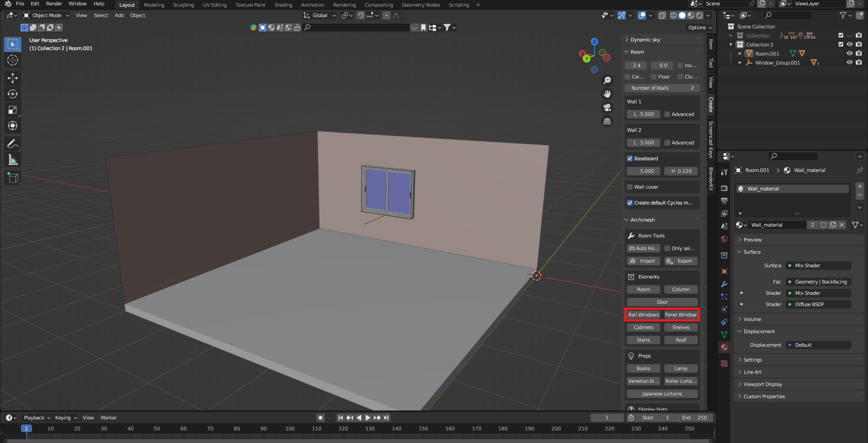This screenshot has width=868, height=443.
Task: Unlink the Wall_material datablock
Action: click(x=842, y=225)
